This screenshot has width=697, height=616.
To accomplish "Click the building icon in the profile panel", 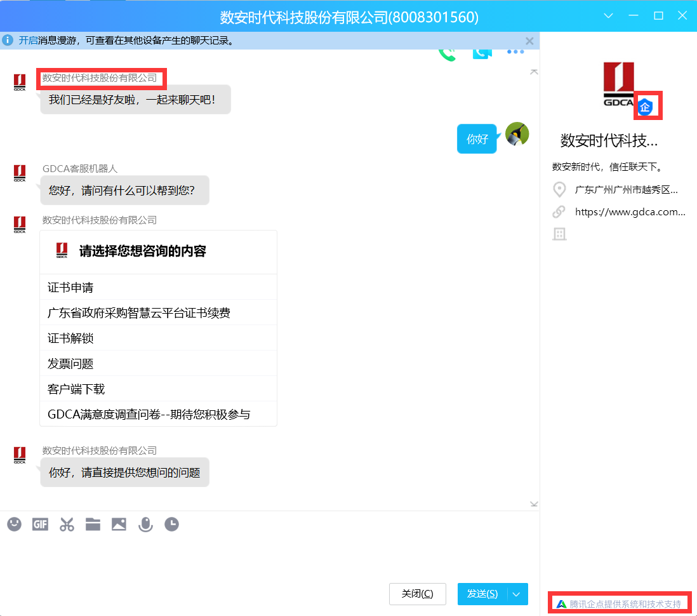I will (559, 234).
